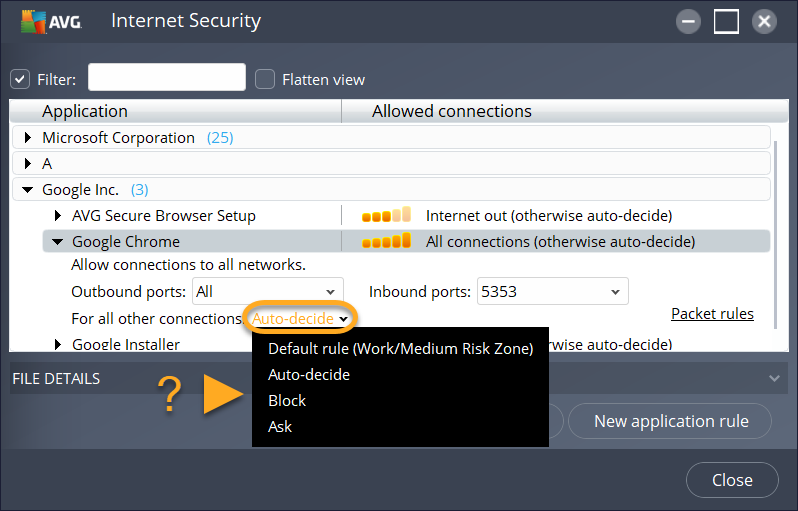798x511 pixels.
Task: Collapse the Google Inc. group
Action: [28, 189]
